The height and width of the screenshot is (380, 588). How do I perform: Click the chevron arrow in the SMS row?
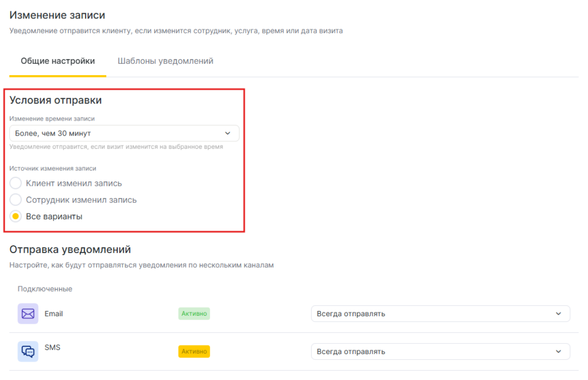click(x=559, y=351)
